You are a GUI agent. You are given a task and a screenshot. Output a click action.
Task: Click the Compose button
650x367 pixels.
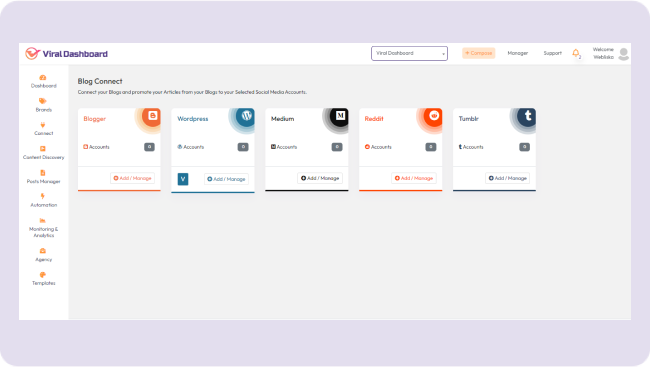tap(479, 53)
